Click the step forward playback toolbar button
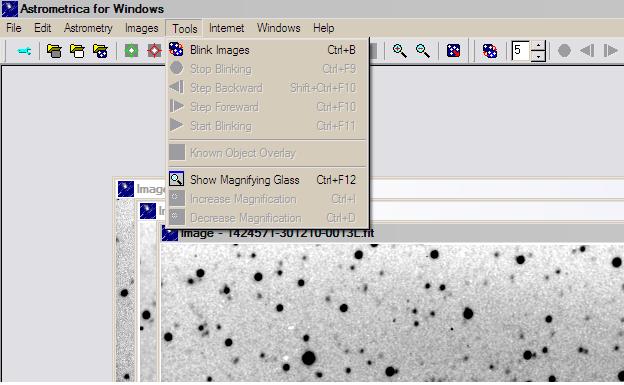 610,51
